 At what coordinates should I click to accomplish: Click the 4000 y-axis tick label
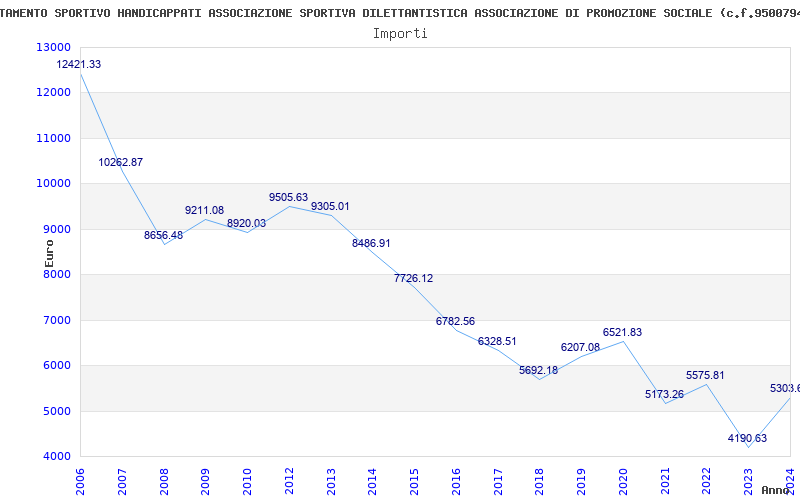[x=57, y=456]
